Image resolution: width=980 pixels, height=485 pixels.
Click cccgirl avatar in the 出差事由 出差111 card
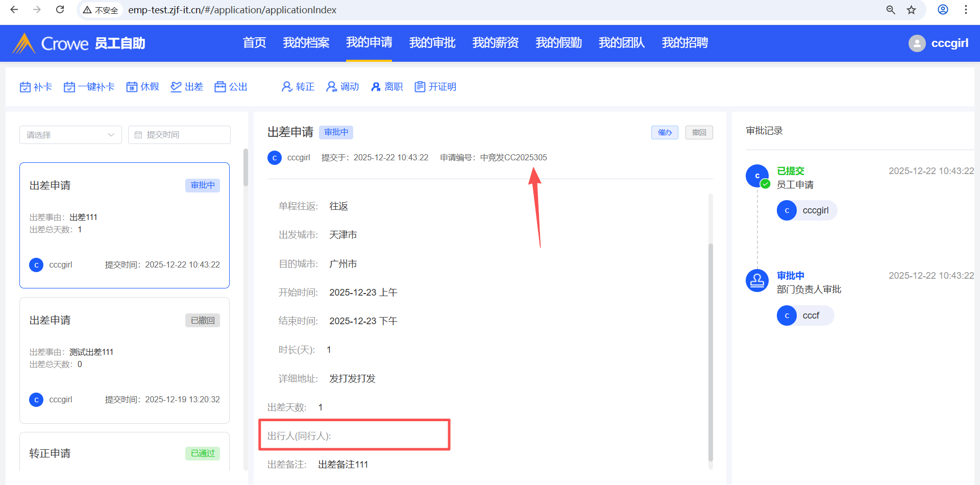tap(36, 265)
